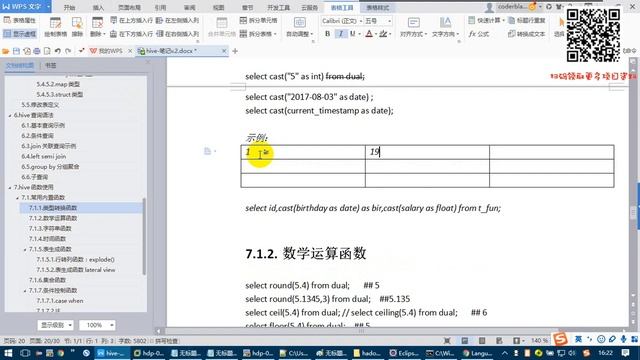Viewport: 640px width, 360px height.
Task: Open table properties (表格属性)
Action: click(x=20, y=20)
